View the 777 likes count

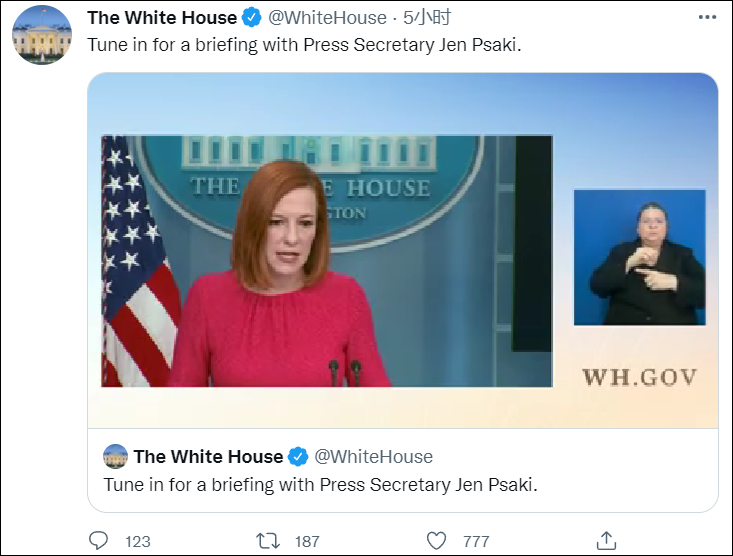[x=476, y=542]
